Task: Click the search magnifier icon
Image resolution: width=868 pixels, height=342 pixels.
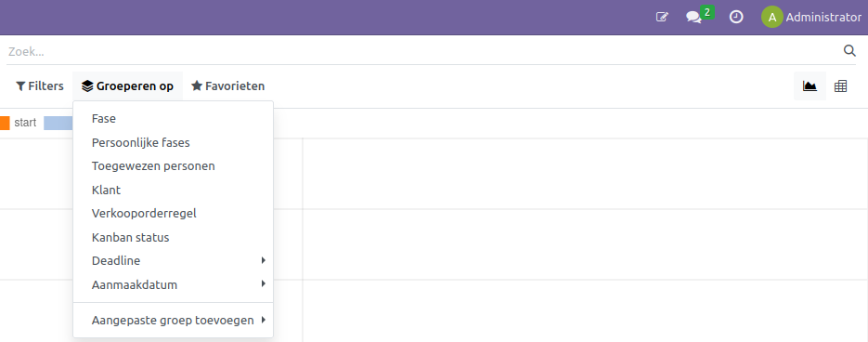Action: pyautogui.click(x=849, y=51)
